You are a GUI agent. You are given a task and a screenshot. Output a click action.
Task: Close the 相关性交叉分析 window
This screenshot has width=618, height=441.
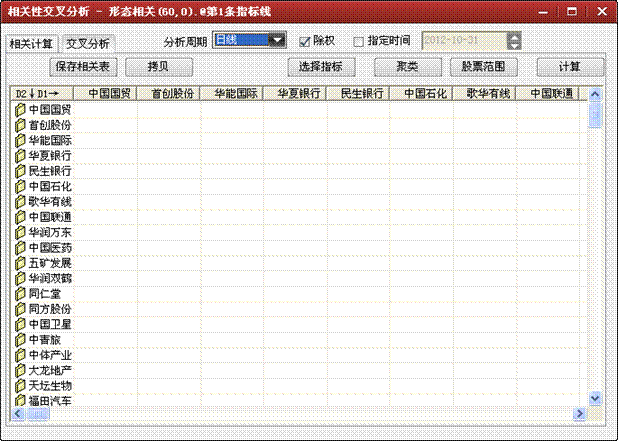[x=602, y=11]
